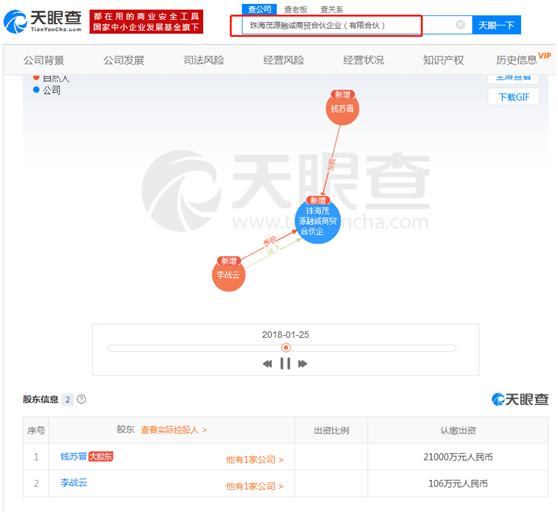Fast-forward the timeline animation
Viewport: 558px width, 513px height.
click(x=302, y=364)
